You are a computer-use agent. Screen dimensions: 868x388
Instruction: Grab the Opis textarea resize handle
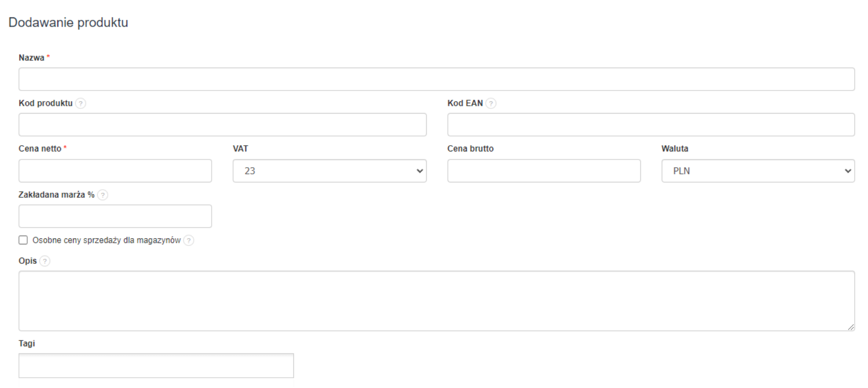coord(851,327)
